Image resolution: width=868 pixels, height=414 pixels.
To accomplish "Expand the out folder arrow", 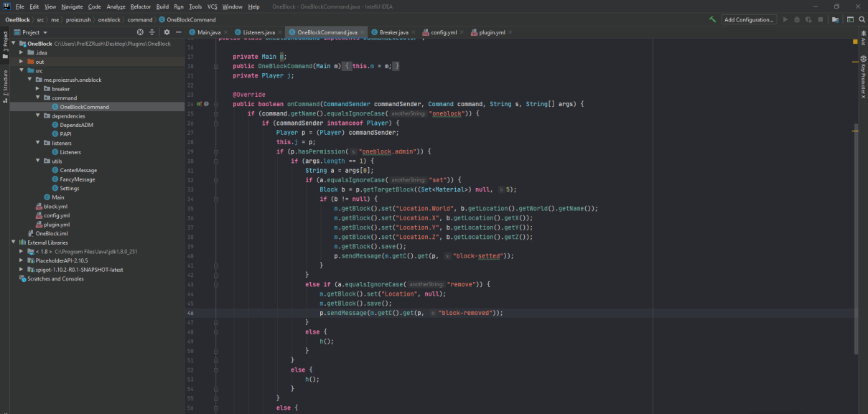I will (22, 62).
